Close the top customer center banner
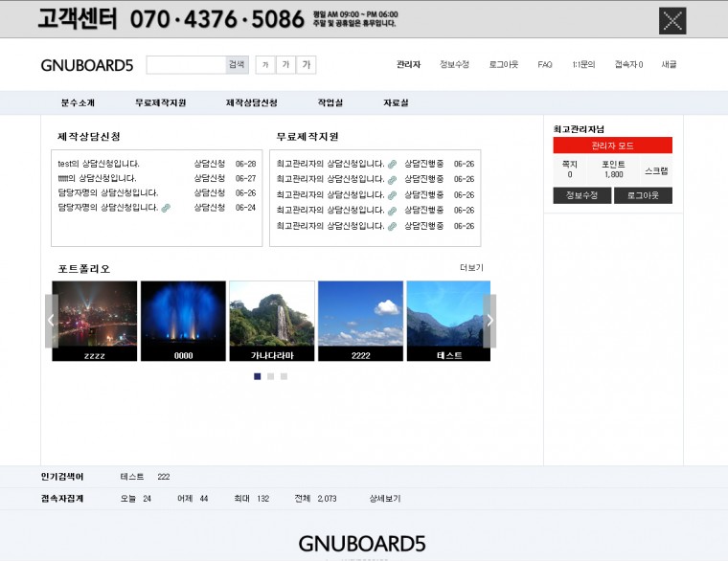 (672, 20)
